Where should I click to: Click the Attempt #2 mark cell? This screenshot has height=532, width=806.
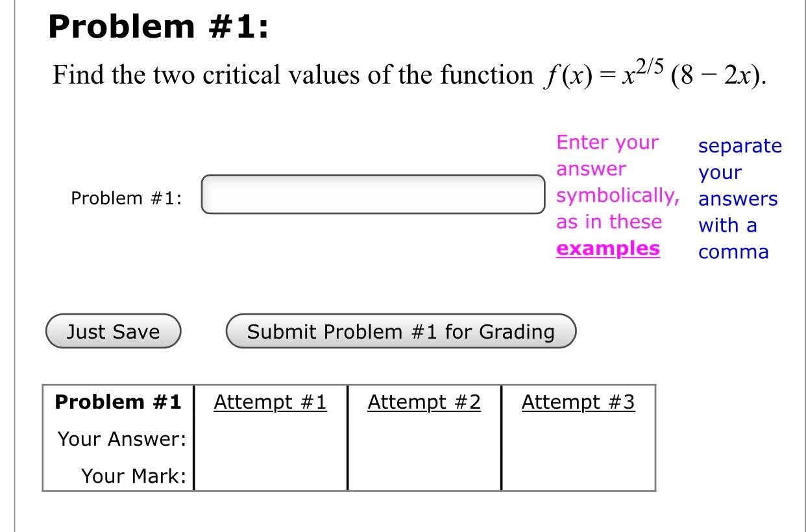(424, 474)
